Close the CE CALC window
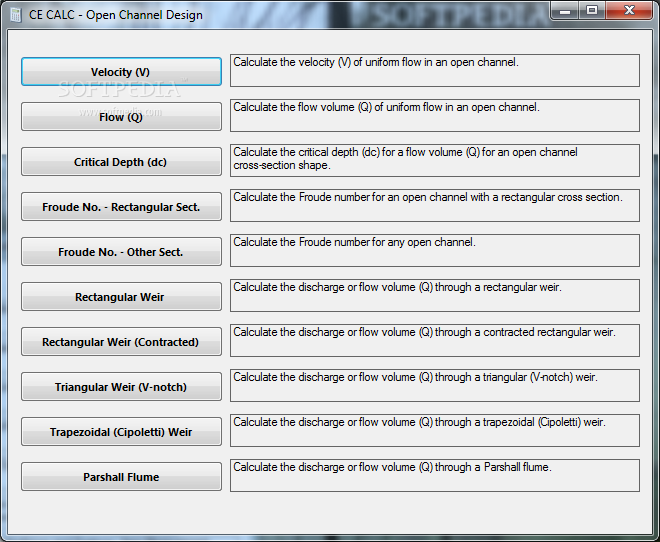The height and width of the screenshot is (542, 660). (x=629, y=11)
